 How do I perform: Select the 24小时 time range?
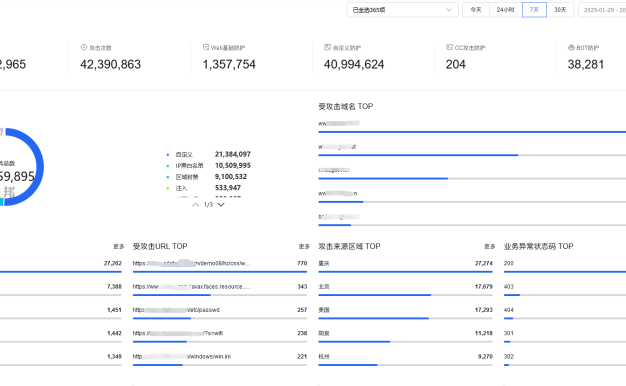(505, 10)
